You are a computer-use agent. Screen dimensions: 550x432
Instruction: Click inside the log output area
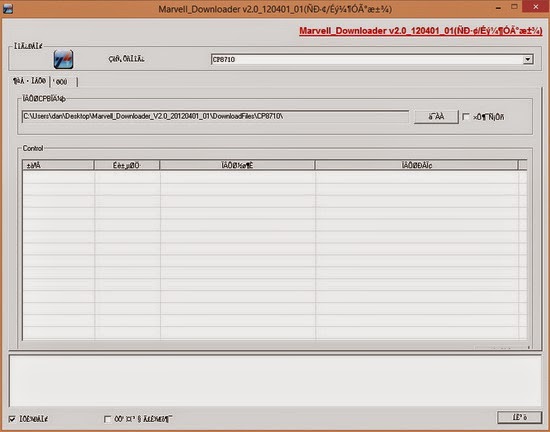click(275, 381)
